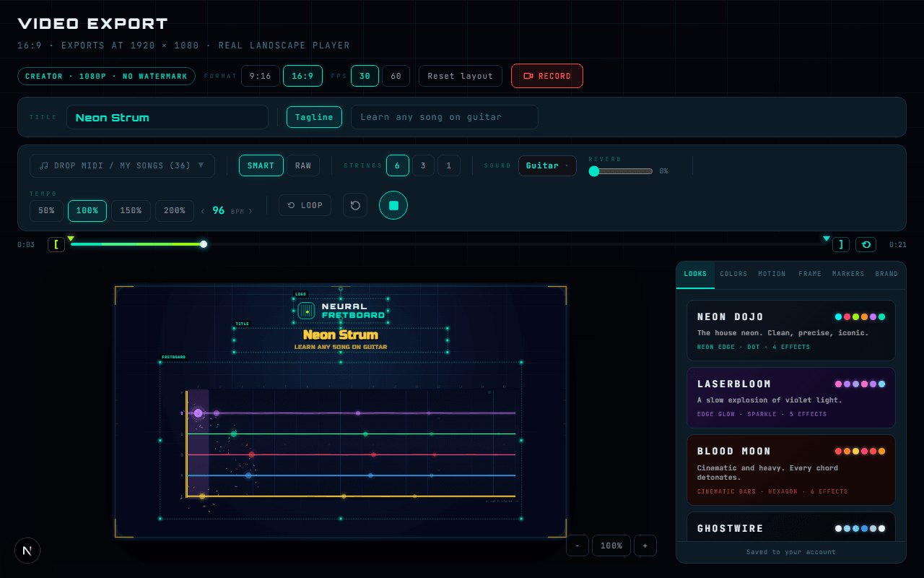Toggle the Tagline button

314,117
